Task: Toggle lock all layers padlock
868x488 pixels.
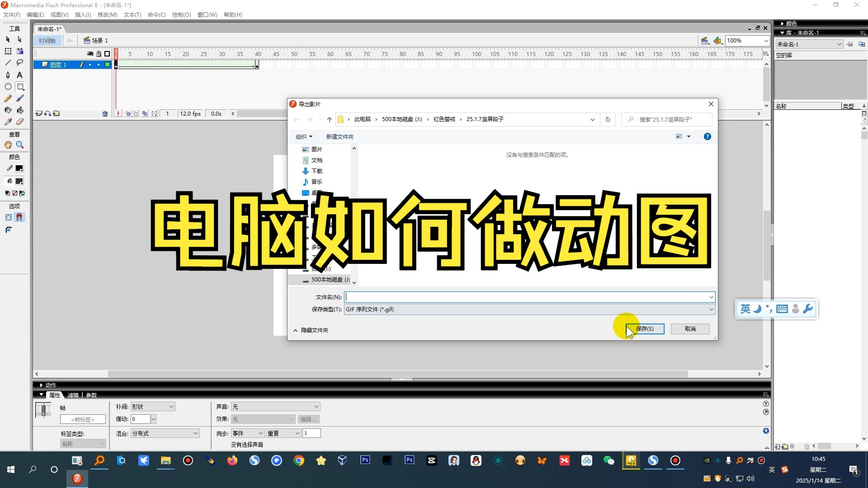Action: (x=99, y=54)
